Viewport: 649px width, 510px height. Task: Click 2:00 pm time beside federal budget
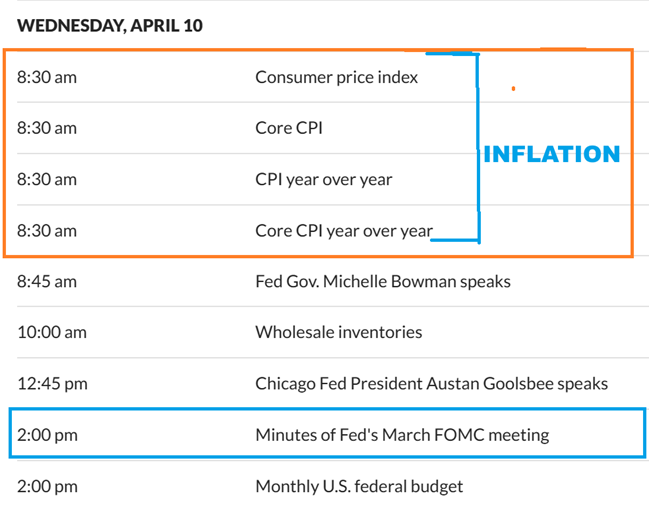coord(47,487)
